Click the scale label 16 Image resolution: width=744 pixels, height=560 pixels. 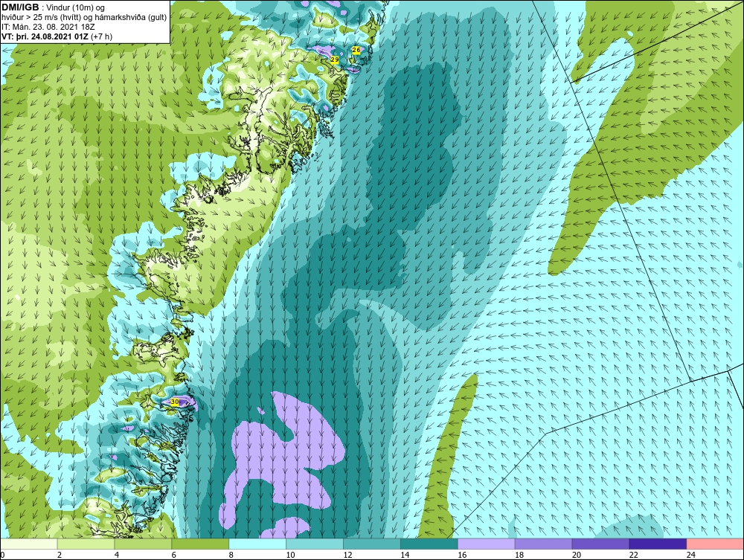tap(462, 555)
